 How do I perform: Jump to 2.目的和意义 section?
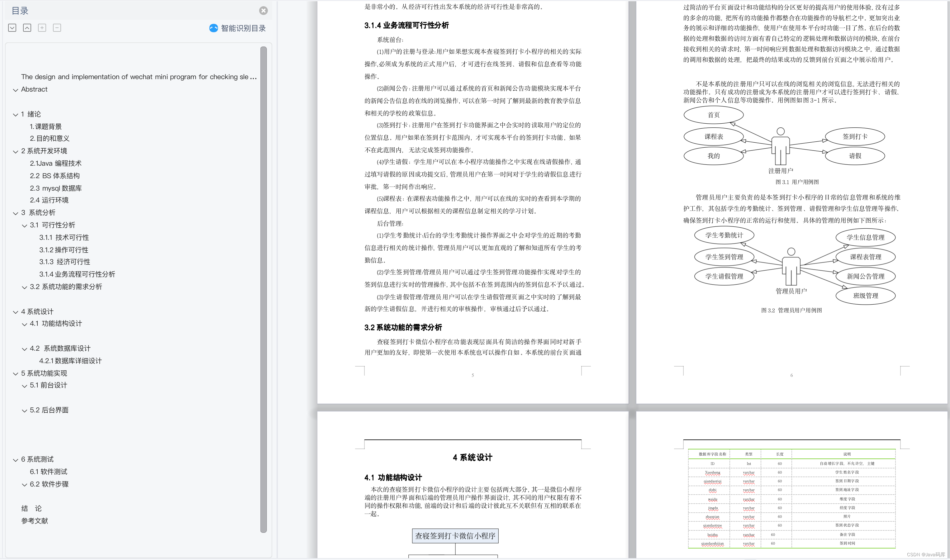pos(50,139)
